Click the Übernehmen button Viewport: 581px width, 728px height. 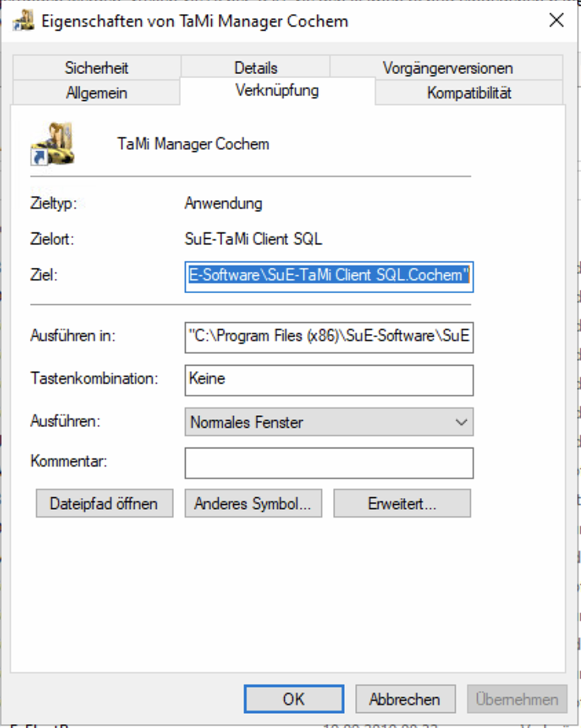517,699
